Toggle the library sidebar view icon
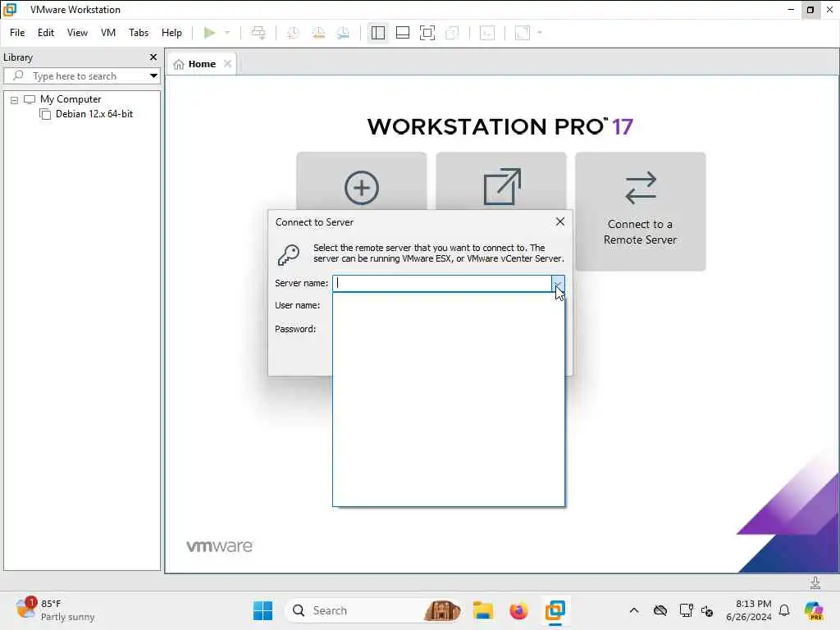840x630 pixels. 377,33
